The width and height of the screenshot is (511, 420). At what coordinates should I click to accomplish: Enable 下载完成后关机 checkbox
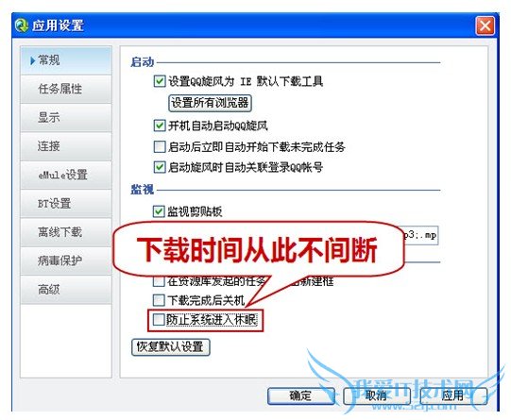point(159,300)
